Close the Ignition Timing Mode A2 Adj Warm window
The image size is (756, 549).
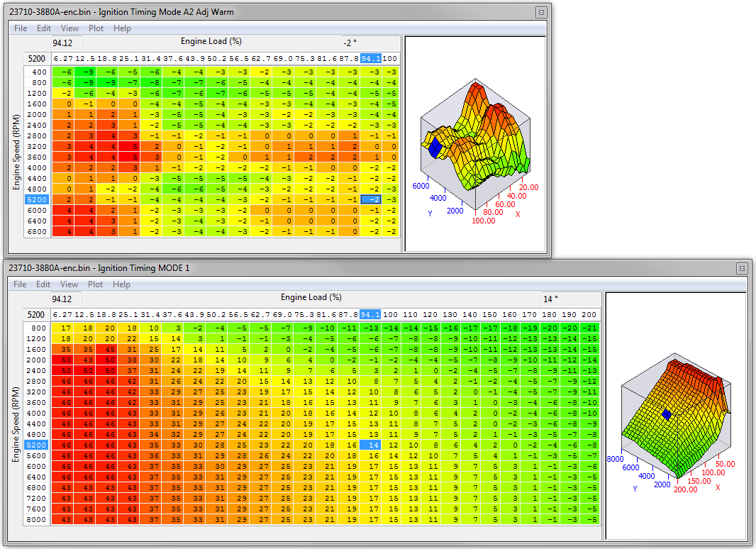540,12
